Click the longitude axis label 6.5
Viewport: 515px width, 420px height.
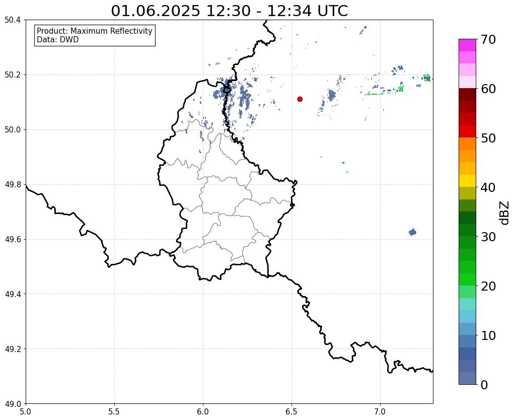[x=291, y=411]
